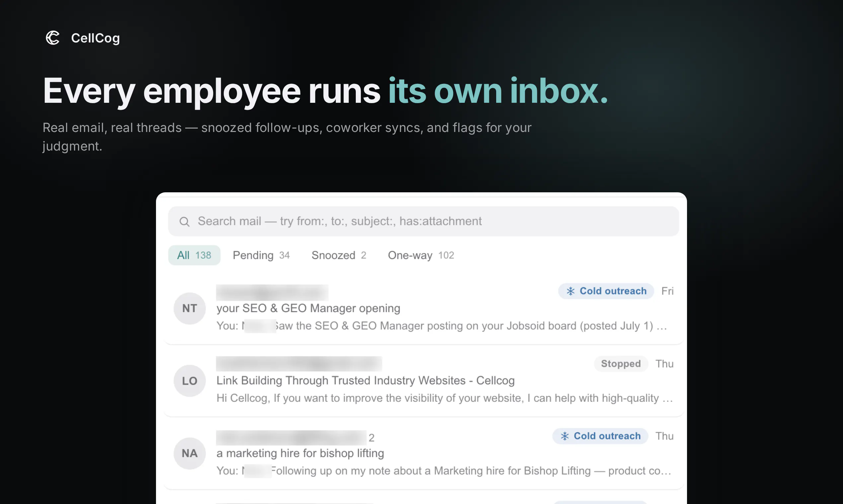
Task: Click the Stopped status tag
Action: (x=621, y=364)
